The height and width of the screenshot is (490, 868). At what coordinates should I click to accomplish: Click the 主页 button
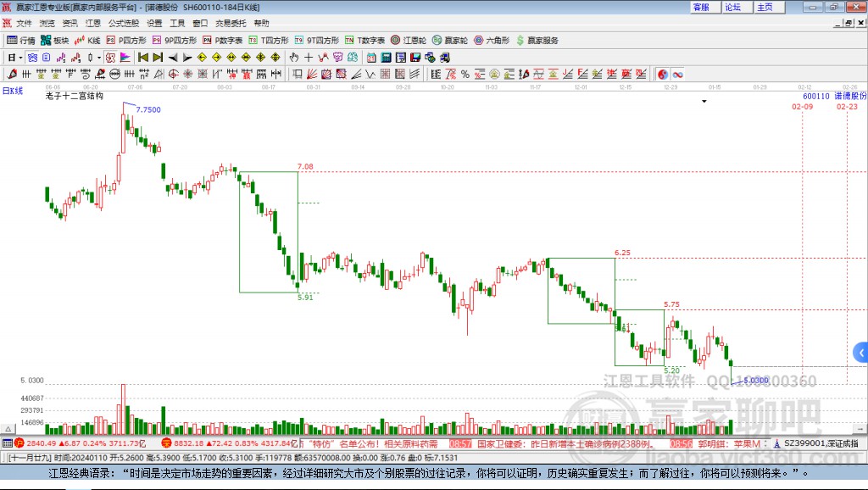(769, 7)
